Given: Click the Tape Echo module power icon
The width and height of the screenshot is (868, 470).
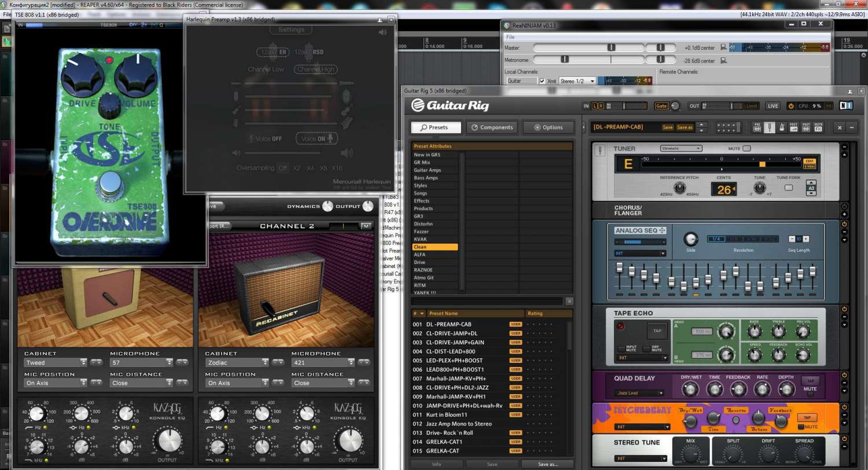Looking at the screenshot, I should coord(844,310).
